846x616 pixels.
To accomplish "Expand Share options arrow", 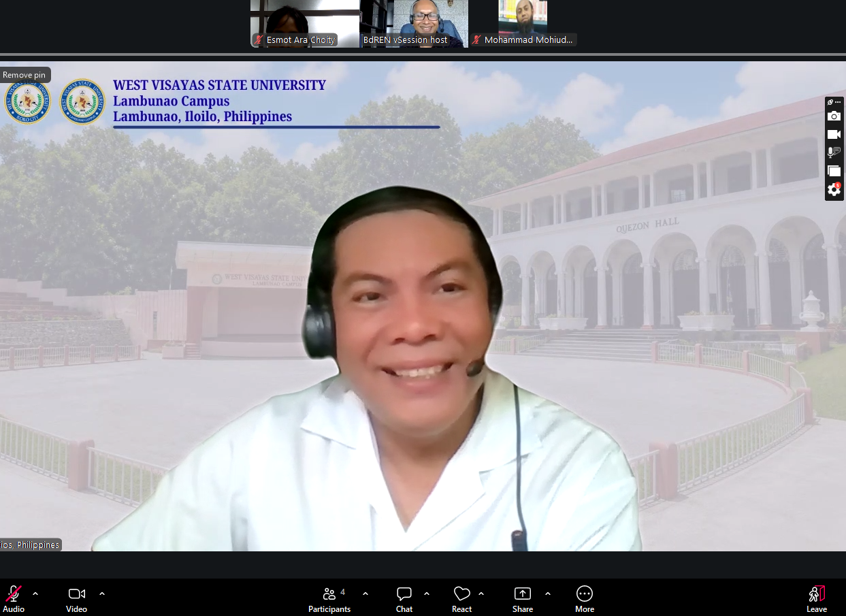I will 548,594.
